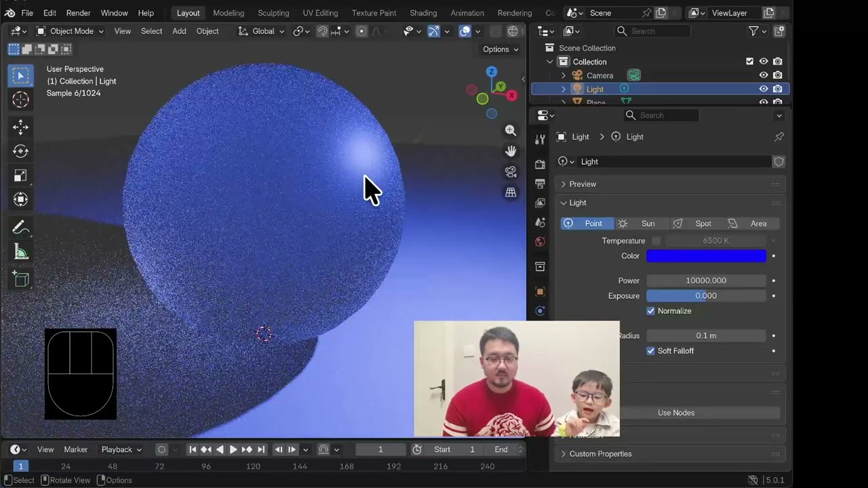The height and width of the screenshot is (488, 868).
Task: Set light type to Area
Action: click(x=751, y=224)
